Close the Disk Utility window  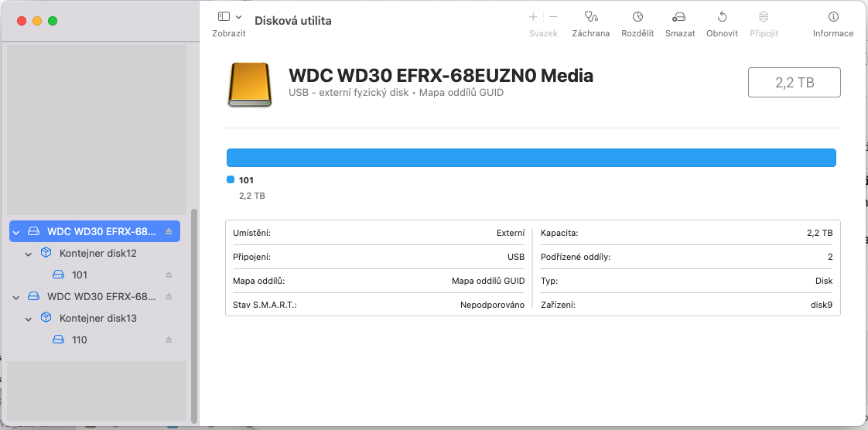point(22,21)
